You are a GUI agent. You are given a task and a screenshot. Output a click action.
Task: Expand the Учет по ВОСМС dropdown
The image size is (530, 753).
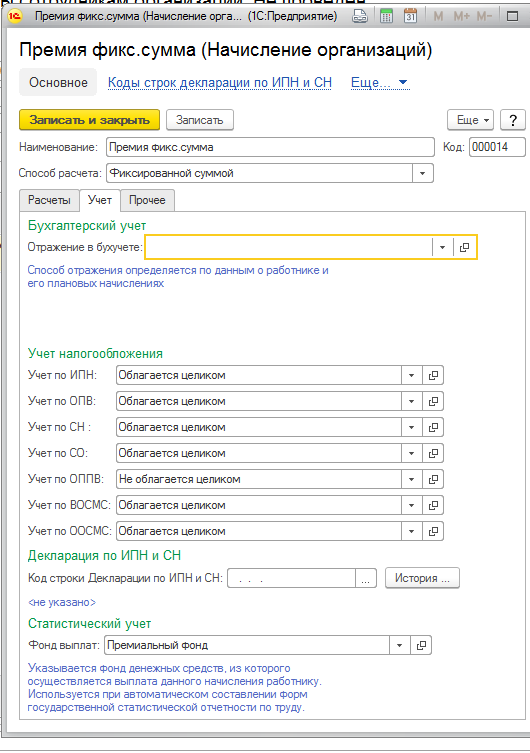click(411, 505)
